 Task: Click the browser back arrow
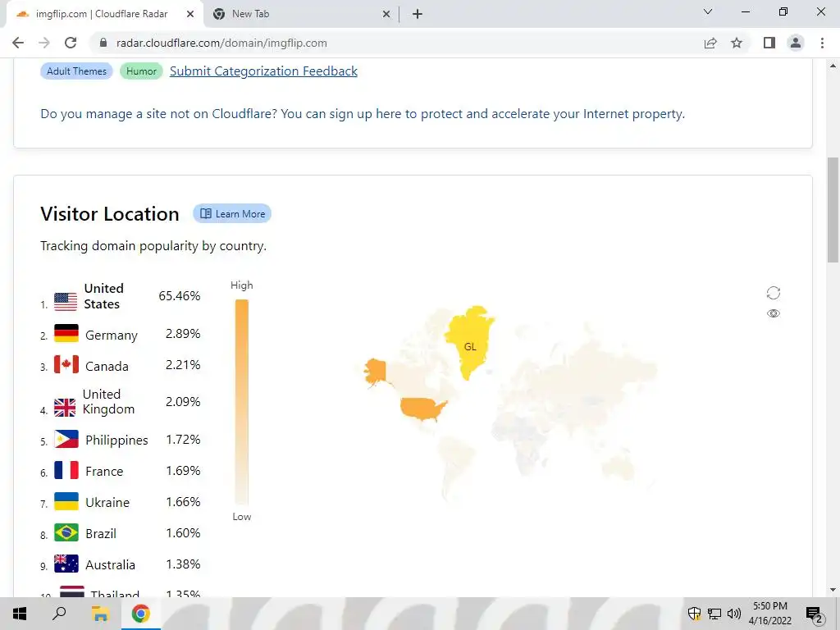tap(18, 43)
